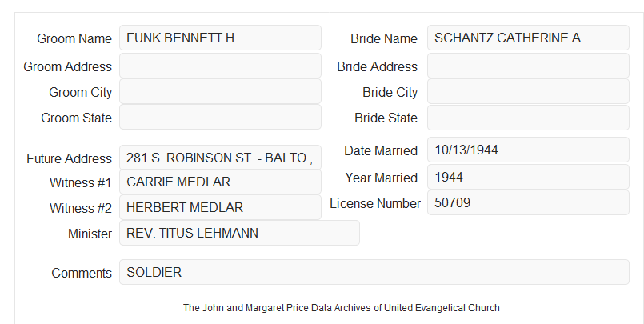Click the empty Bride State field
644x324 pixels.
tap(528, 118)
